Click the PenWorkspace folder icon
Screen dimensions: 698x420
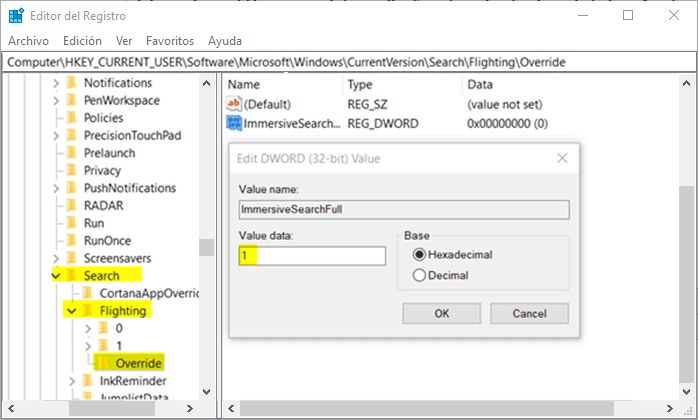tap(71, 100)
